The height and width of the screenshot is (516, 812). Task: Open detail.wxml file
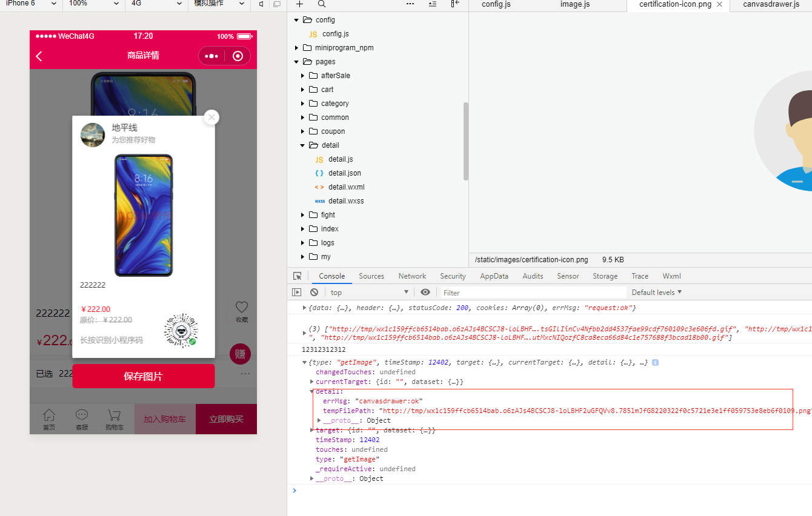(x=346, y=187)
